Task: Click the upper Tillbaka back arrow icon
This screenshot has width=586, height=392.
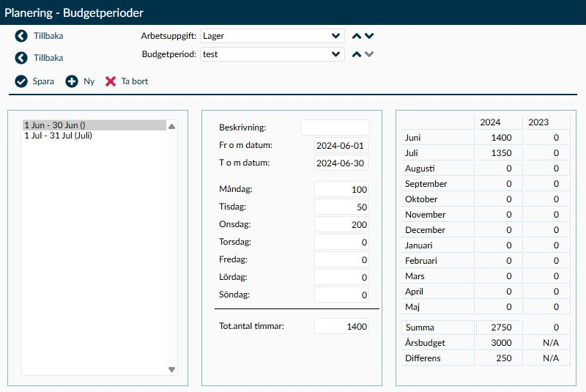Action: coord(21,36)
